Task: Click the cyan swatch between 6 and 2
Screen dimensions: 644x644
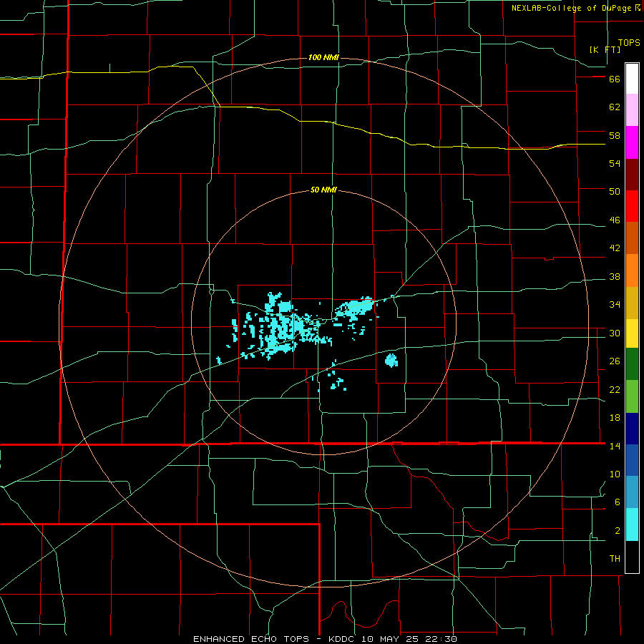Action: point(632,525)
